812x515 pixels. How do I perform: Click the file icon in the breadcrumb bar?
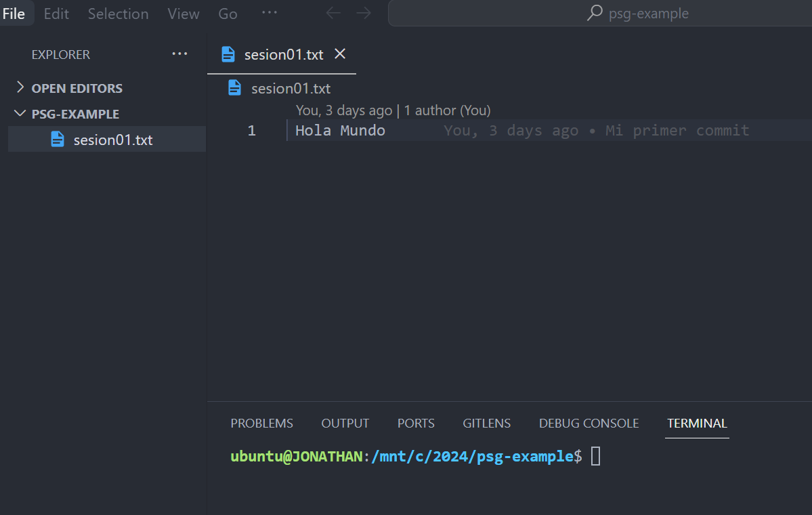pyautogui.click(x=234, y=88)
